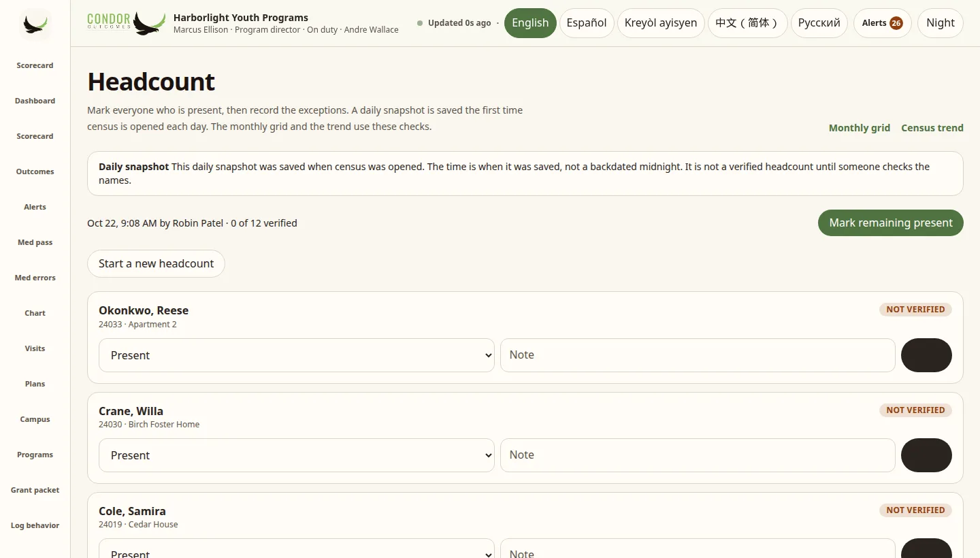Open Dashboard in the sidebar
Screen dimensions: 980x558
click(x=35, y=101)
